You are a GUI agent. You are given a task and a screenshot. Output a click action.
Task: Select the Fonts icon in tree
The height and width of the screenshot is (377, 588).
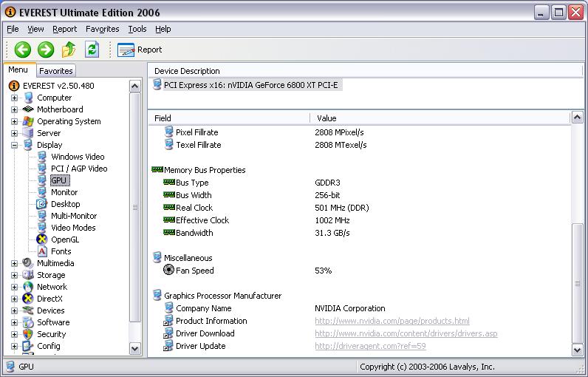point(42,251)
